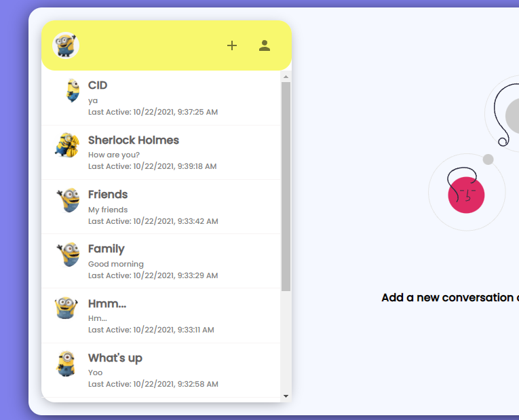Click the Hmm... chat avatar

tap(66, 308)
